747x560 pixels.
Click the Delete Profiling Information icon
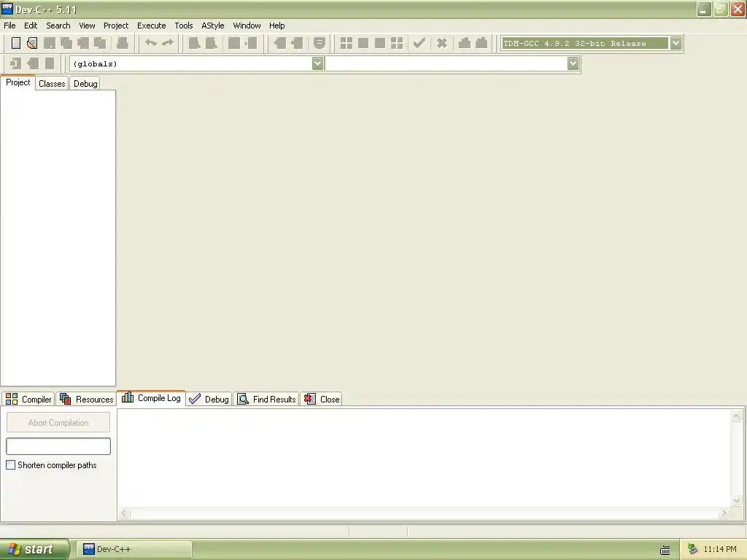click(x=481, y=43)
